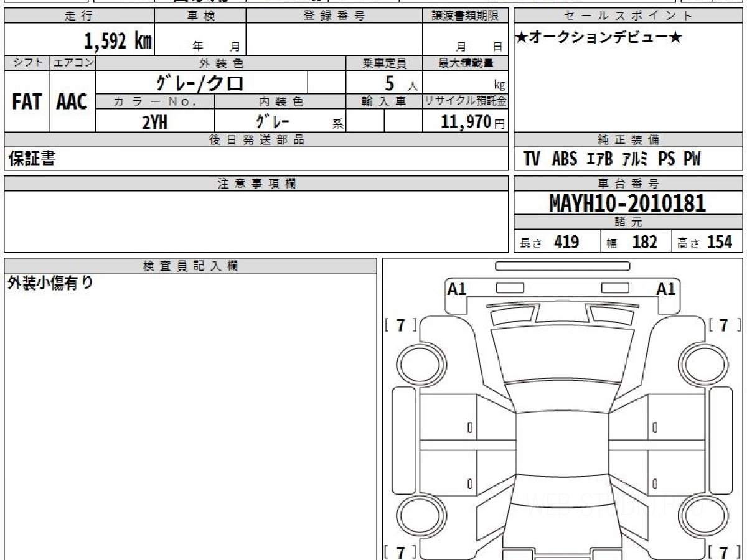Click the exterior color value グレー/クロ

[x=200, y=82]
